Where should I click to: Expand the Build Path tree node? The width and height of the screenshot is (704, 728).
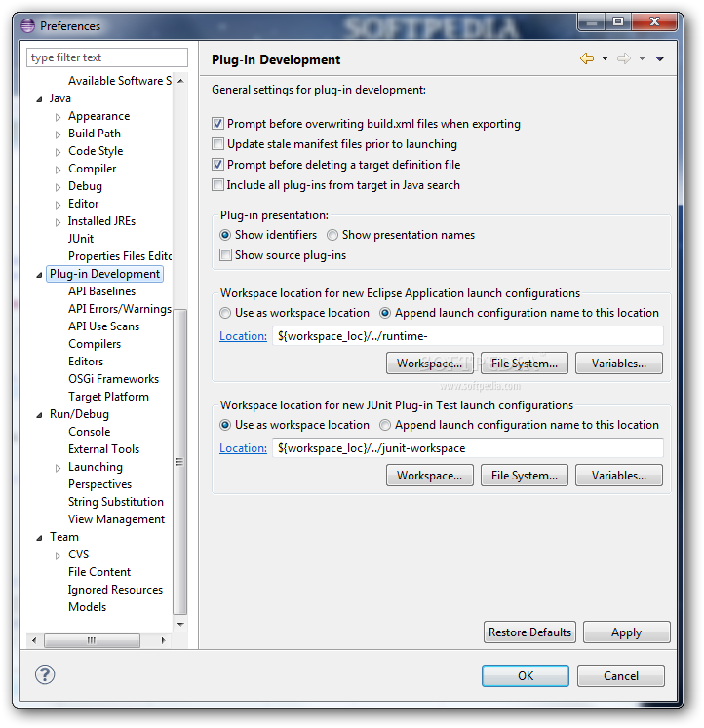click(x=59, y=134)
